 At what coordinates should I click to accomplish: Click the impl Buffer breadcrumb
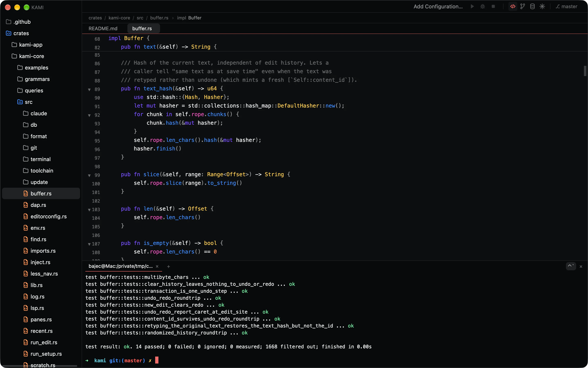coord(189,18)
